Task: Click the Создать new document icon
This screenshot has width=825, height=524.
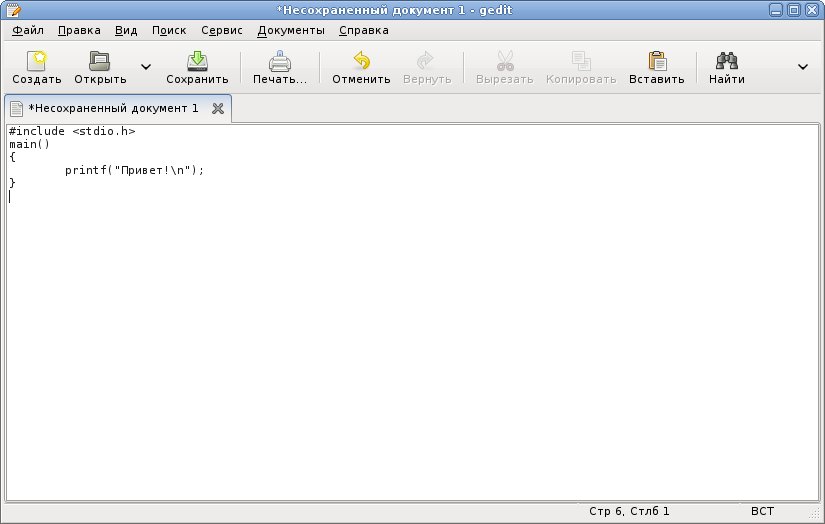Action: (x=37, y=61)
